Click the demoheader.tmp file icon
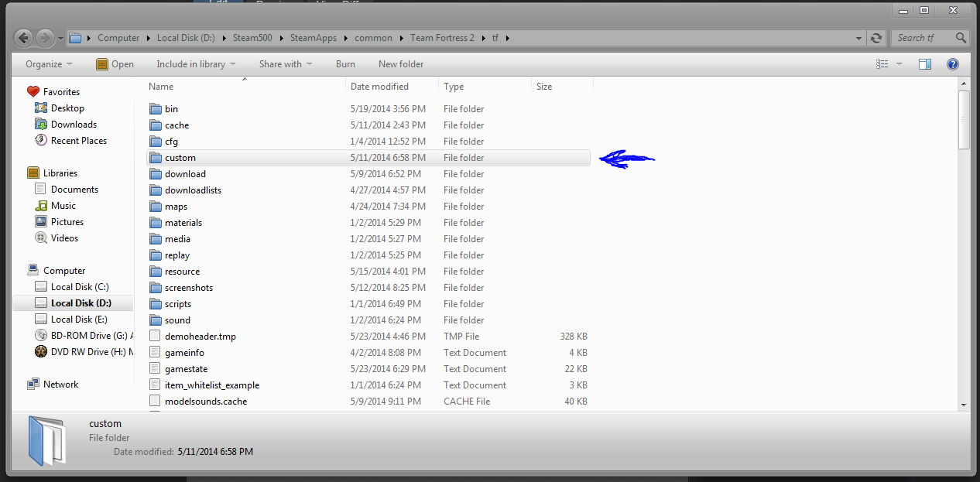The width and height of the screenshot is (980, 482). 155,337
